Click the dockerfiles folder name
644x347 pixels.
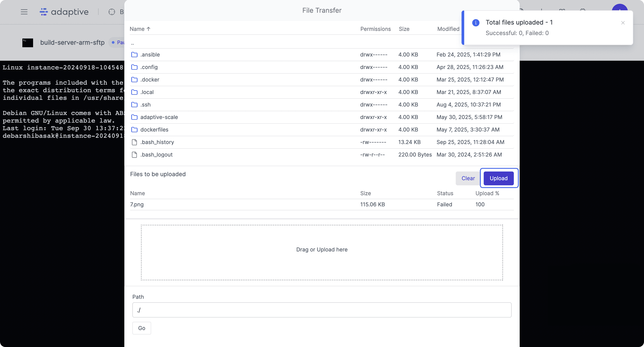[154, 130]
